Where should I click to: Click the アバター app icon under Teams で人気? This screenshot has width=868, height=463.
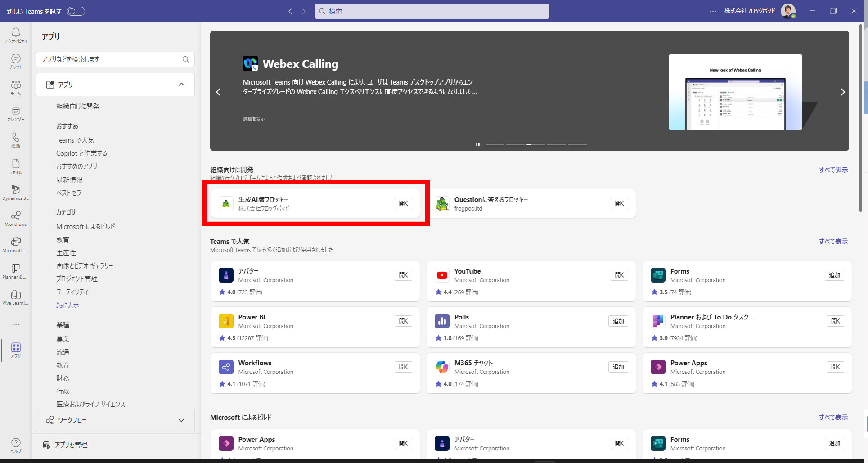(226, 275)
